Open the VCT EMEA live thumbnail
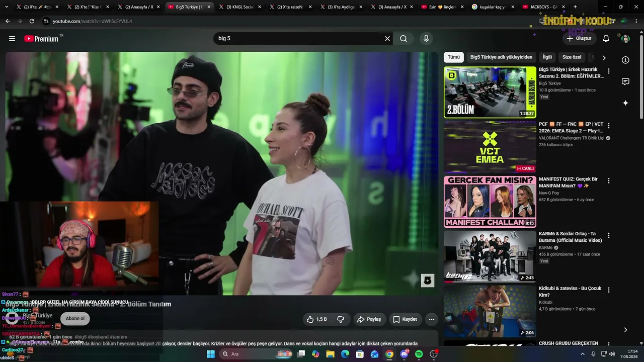Image resolution: width=644 pixels, height=362 pixels. coord(490,147)
